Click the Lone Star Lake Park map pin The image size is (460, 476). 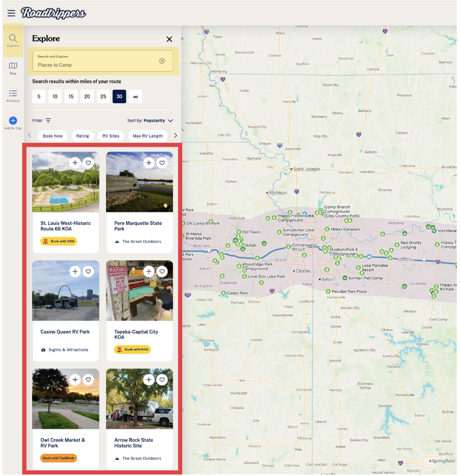coord(244,276)
